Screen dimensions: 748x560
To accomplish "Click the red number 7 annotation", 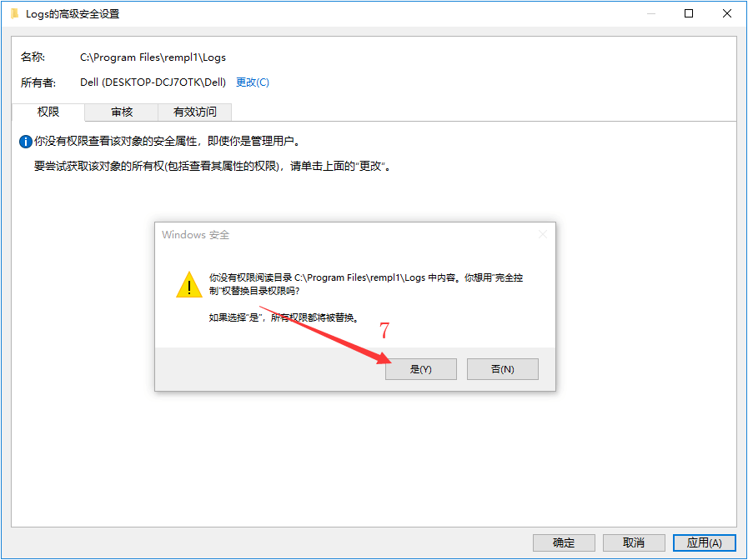I will (x=384, y=330).
